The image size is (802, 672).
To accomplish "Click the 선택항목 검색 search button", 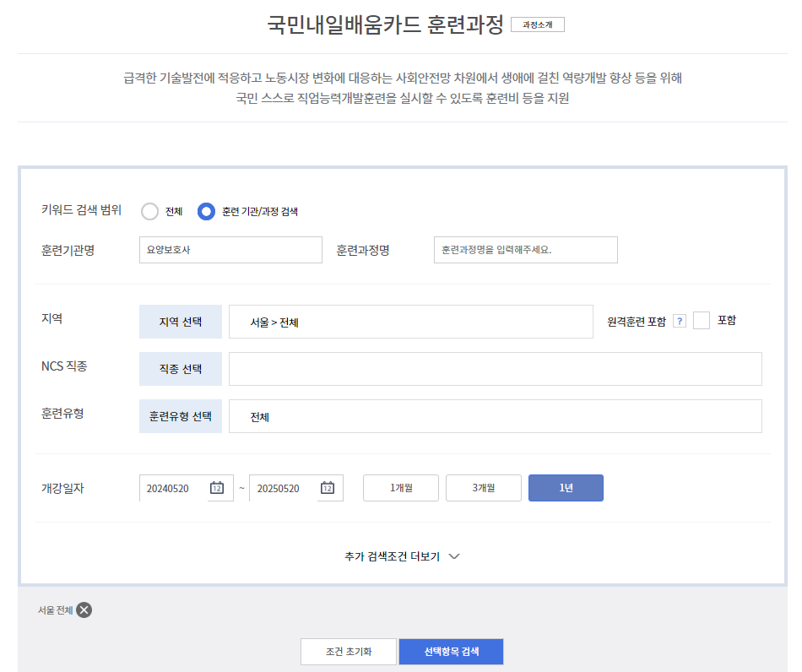I will tap(451, 651).
